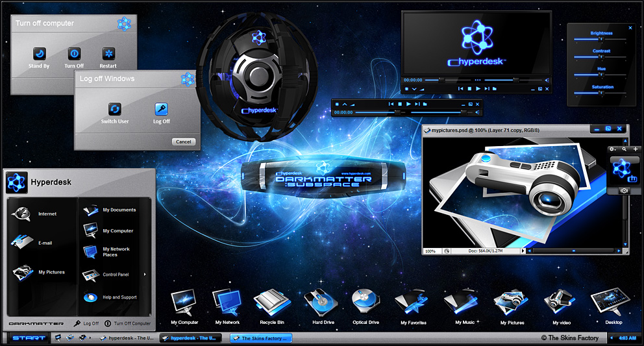Open My Computer in the start menu list
This screenshot has height=346, width=644.
[108, 230]
